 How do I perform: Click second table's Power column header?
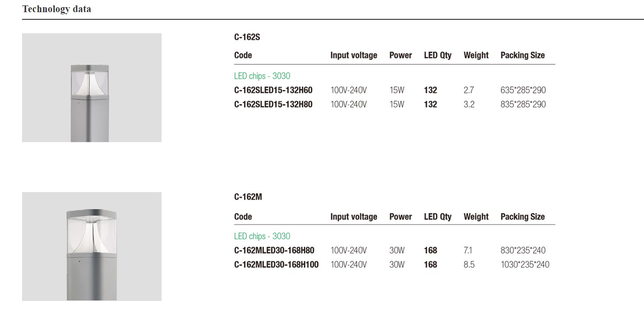coord(401,217)
